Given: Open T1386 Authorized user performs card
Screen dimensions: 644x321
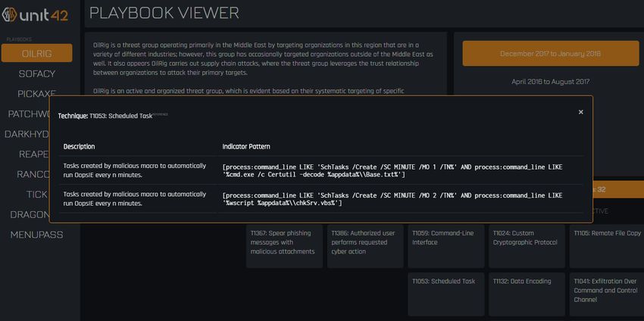Looking at the screenshot, I should tap(365, 246).
